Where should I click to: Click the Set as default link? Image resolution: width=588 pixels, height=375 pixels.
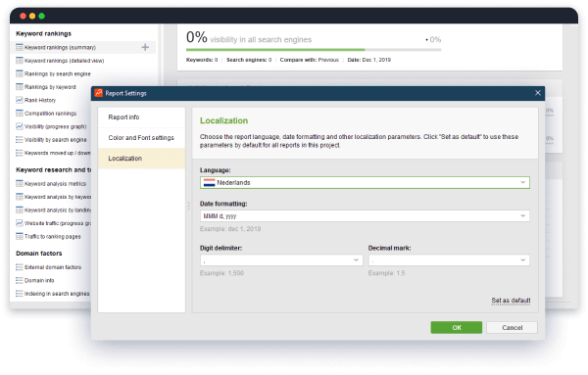(511, 301)
